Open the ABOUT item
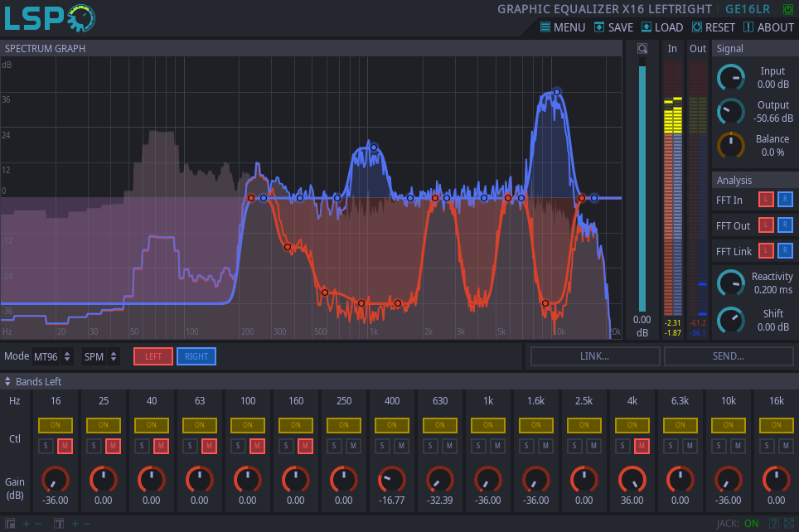This screenshot has width=799, height=532. [768, 27]
